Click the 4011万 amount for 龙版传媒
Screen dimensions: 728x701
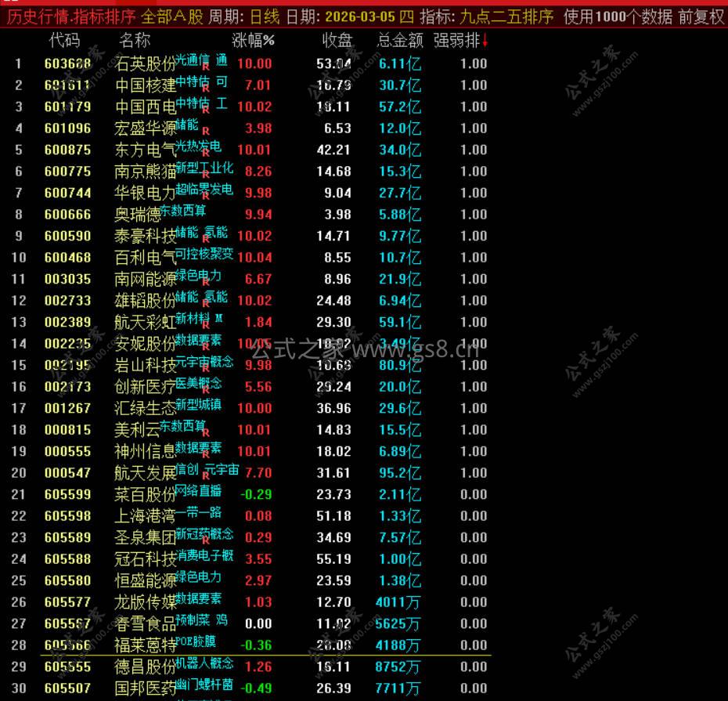coord(398,602)
